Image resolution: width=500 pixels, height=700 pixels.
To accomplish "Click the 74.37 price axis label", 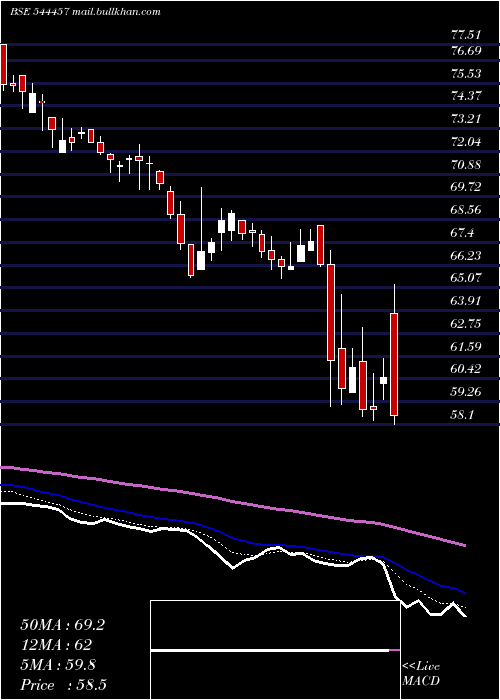I will [x=466, y=96].
